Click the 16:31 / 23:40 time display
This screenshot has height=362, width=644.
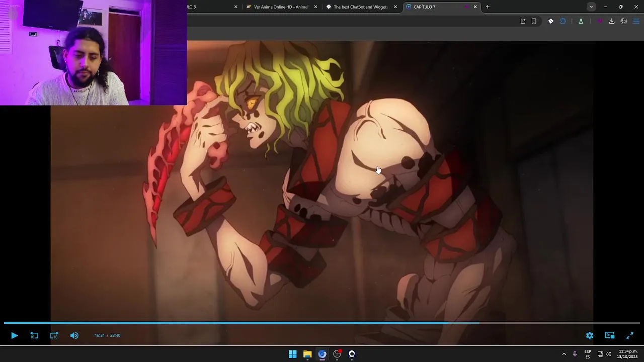107,335
